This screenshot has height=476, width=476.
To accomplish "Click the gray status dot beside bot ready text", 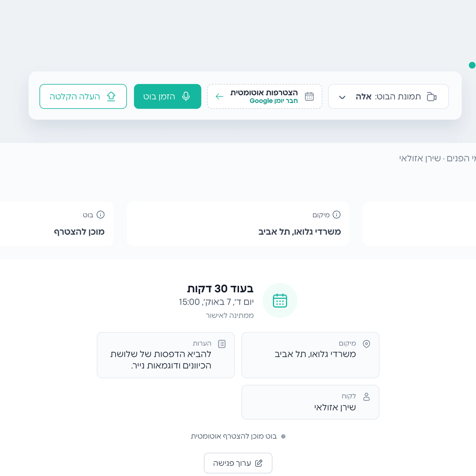I will click(283, 436).
